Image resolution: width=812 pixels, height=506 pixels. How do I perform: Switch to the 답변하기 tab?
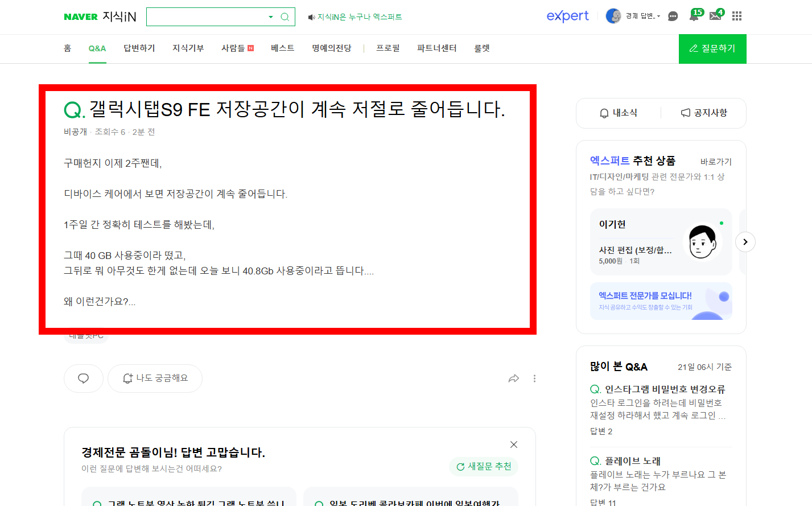pos(139,48)
